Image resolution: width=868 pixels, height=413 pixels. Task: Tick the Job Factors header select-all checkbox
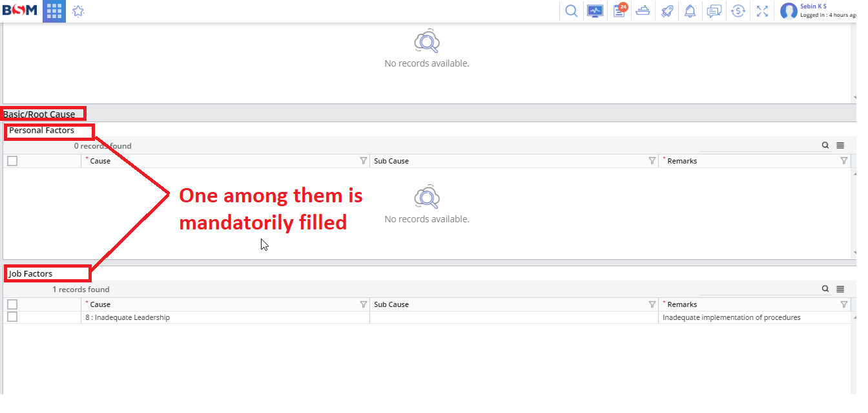click(x=12, y=304)
